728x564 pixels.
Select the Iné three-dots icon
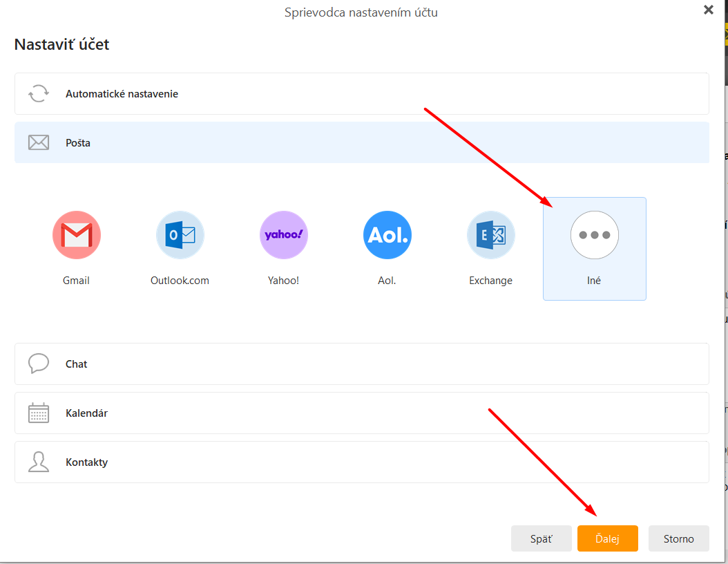tap(594, 235)
